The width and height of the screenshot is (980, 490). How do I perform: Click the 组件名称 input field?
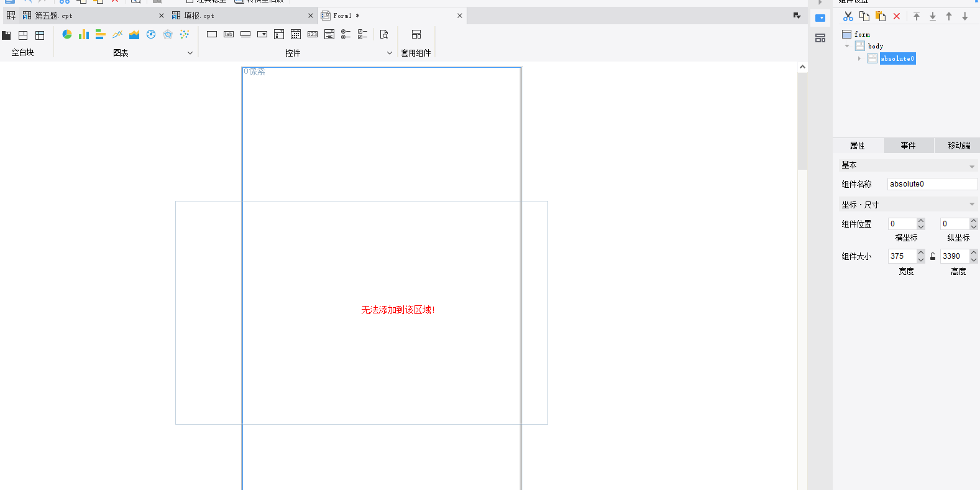pyautogui.click(x=932, y=184)
